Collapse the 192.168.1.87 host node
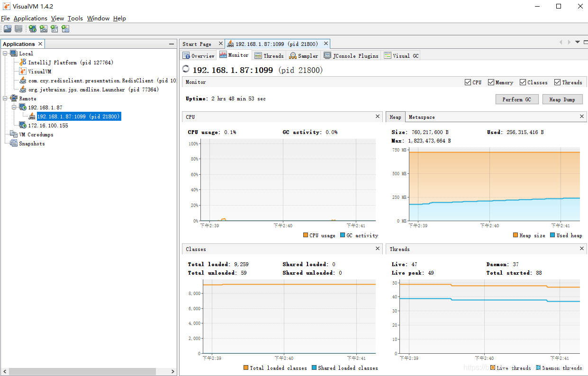Viewport: 588px width, 376px height. pyautogui.click(x=14, y=107)
